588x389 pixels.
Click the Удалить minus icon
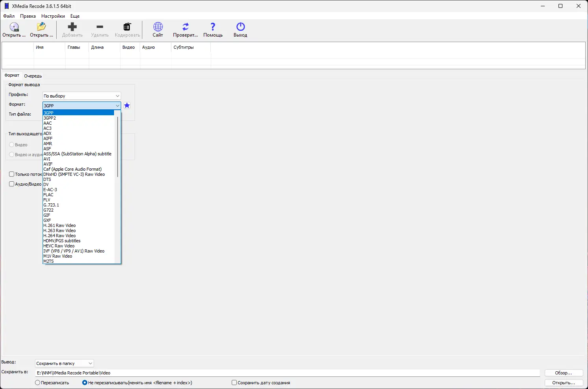[x=100, y=26]
